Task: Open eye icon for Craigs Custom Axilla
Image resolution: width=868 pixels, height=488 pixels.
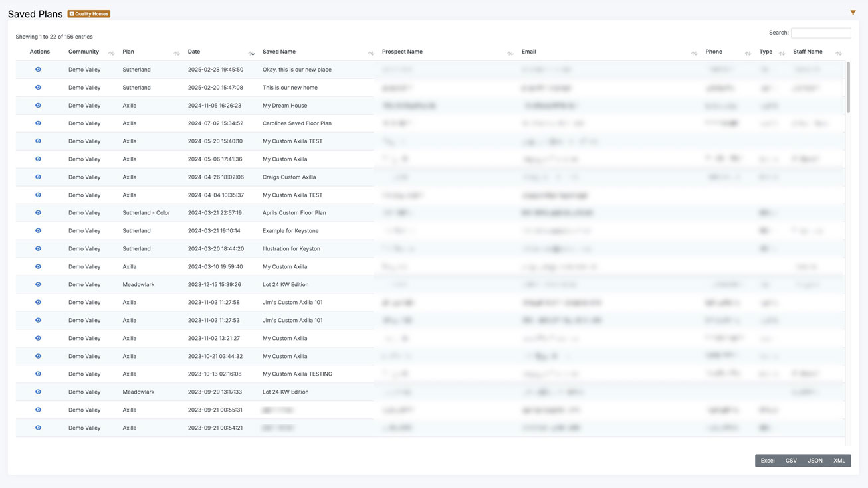Action: [38, 177]
